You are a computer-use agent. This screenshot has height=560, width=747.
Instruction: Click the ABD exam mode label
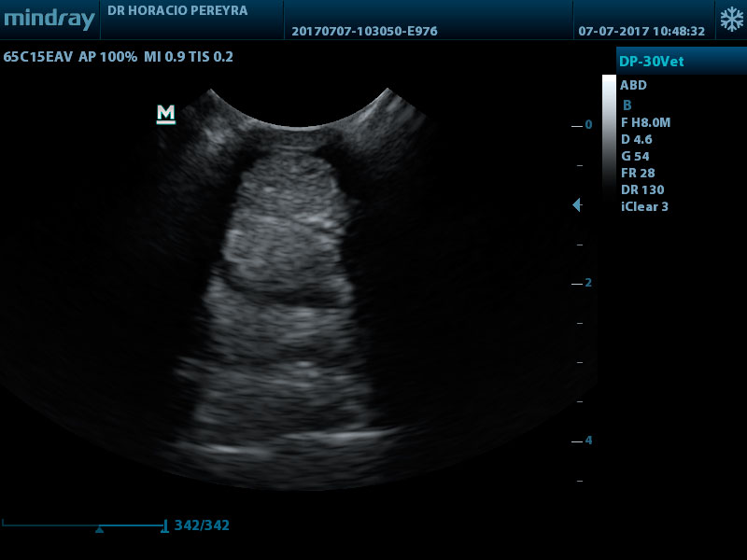pyautogui.click(x=633, y=85)
